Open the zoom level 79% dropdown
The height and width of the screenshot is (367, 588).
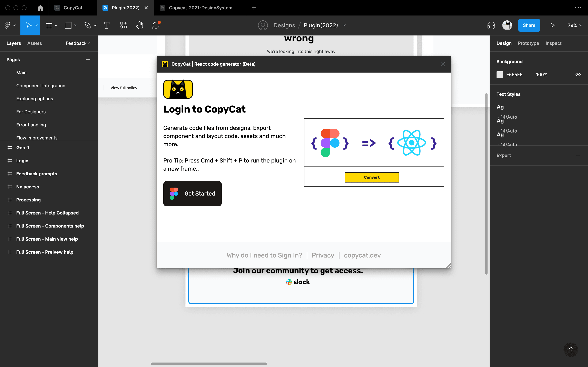point(575,25)
